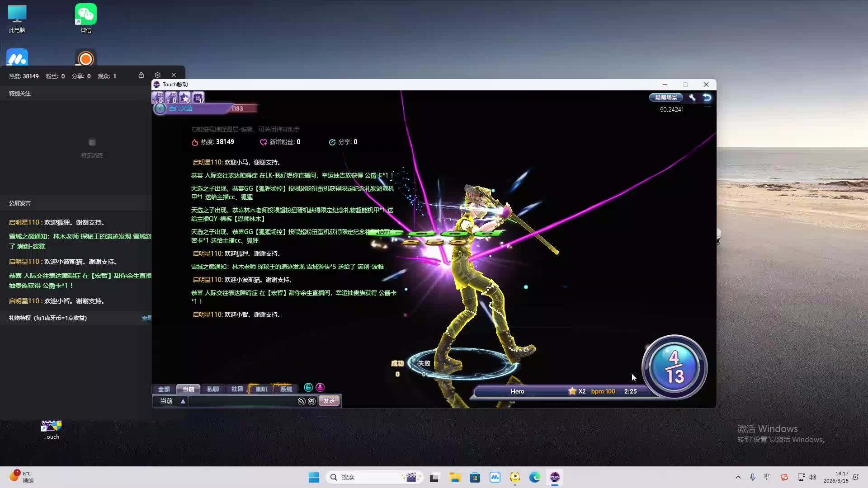The width and height of the screenshot is (868, 488).
Task: Click the double money boost icon
Action: pyautogui.click(x=171, y=98)
